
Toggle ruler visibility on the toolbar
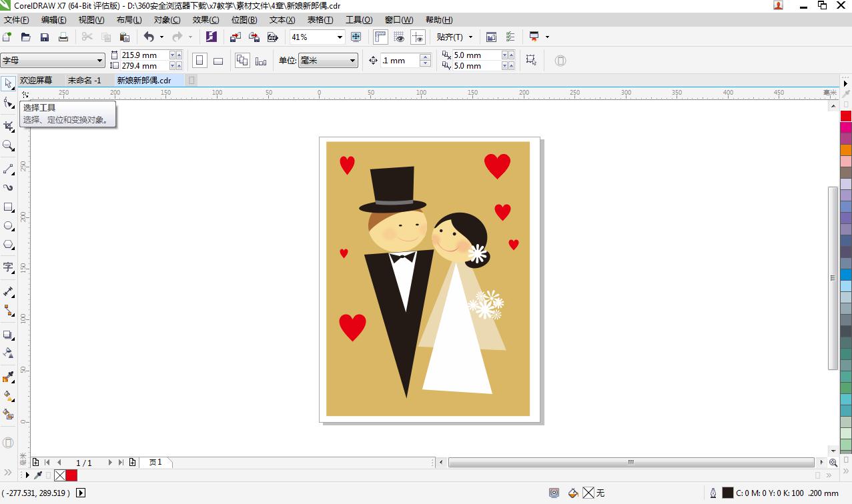(x=381, y=37)
